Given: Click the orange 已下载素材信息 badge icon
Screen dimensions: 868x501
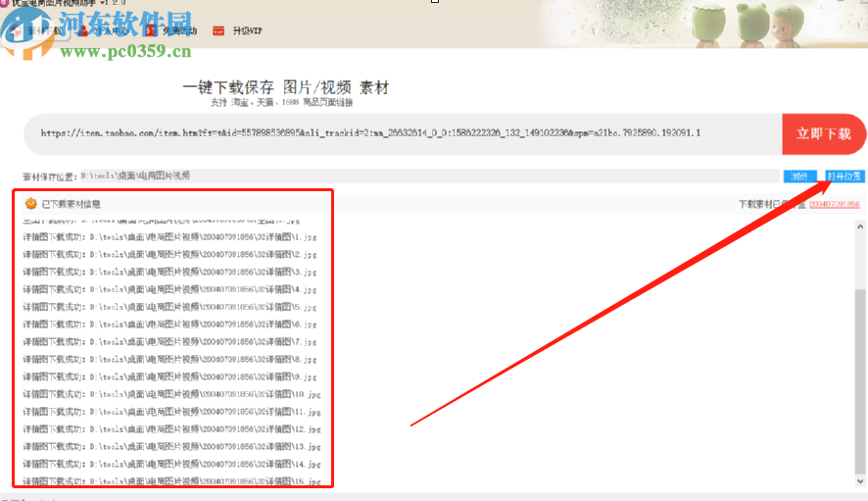Looking at the screenshot, I should coord(31,204).
